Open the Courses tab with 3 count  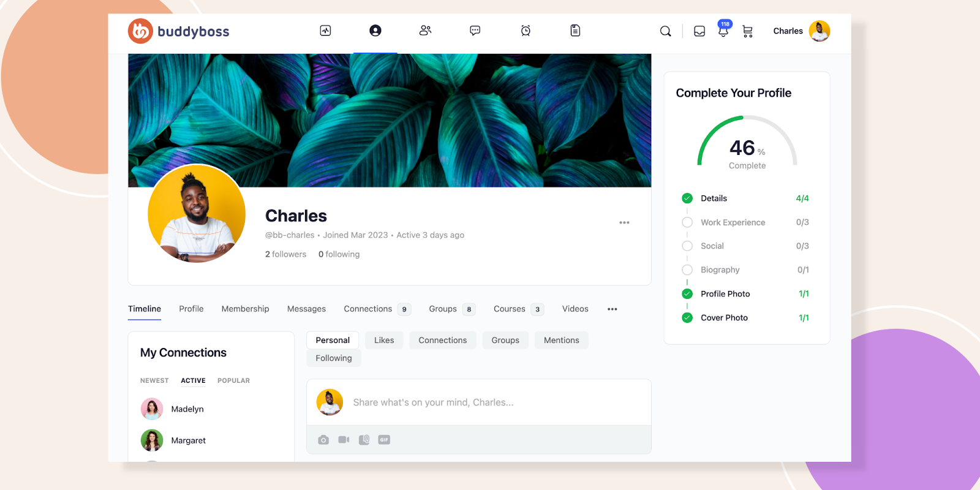[519, 309]
